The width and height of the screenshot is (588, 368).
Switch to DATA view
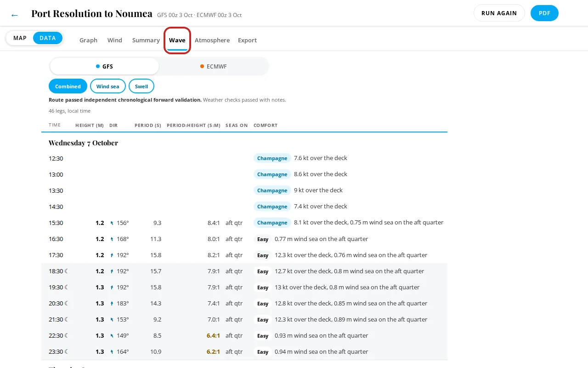click(48, 38)
